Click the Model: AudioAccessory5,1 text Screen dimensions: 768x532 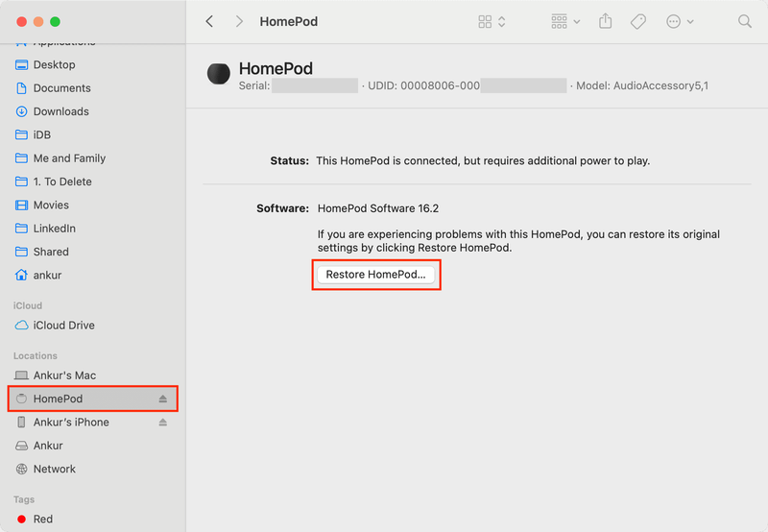coord(642,85)
